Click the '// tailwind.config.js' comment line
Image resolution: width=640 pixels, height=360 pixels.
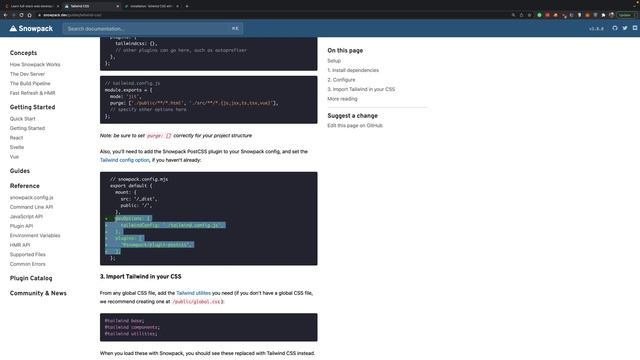tap(132, 83)
